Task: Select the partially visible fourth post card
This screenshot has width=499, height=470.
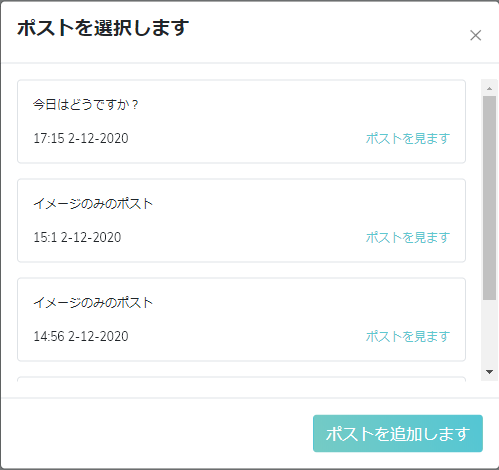Action: click(241, 379)
